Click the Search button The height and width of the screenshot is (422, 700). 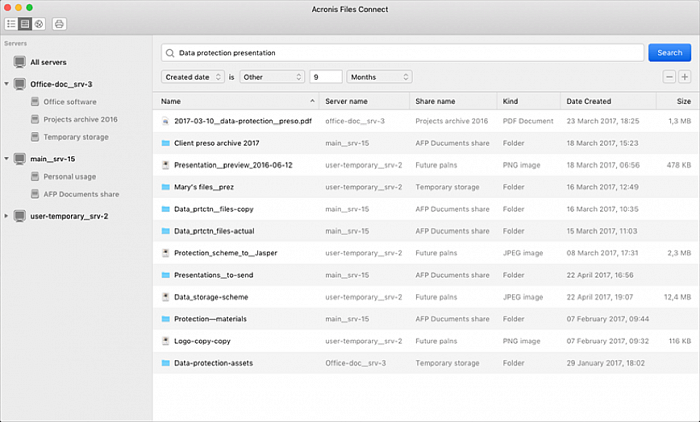[x=669, y=53]
